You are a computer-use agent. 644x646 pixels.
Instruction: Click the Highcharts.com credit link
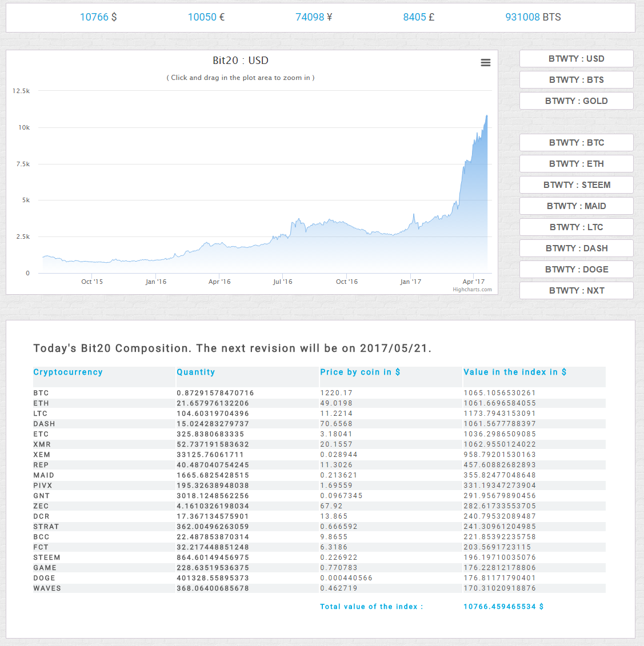[472, 289]
